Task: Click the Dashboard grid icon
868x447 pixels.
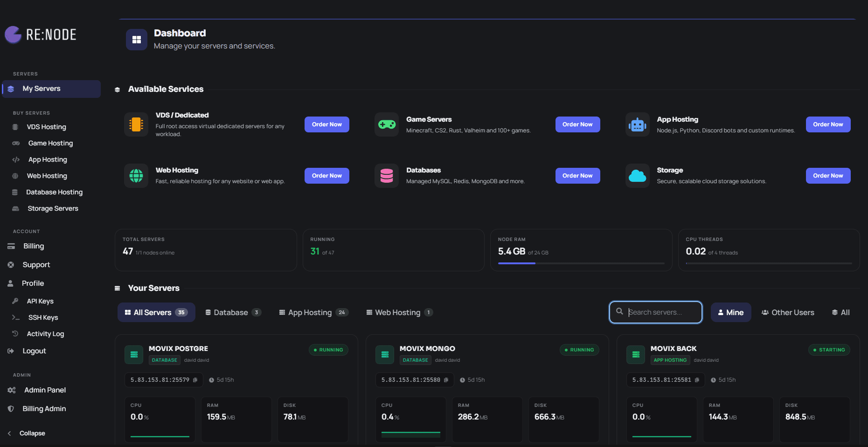Action: pos(137,40)
